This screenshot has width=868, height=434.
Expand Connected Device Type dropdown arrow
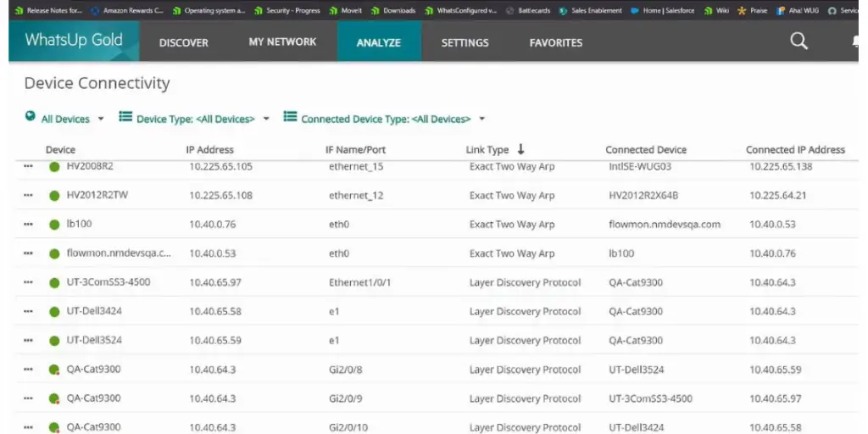point(482,119)
